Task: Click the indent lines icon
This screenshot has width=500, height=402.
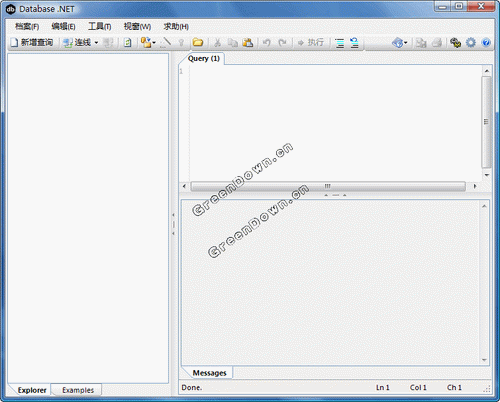Action: [340, 43]
